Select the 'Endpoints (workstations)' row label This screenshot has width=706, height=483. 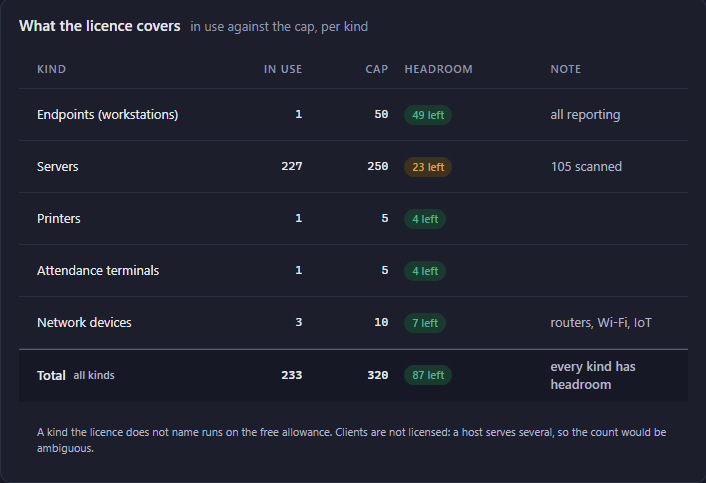point(108,115)
